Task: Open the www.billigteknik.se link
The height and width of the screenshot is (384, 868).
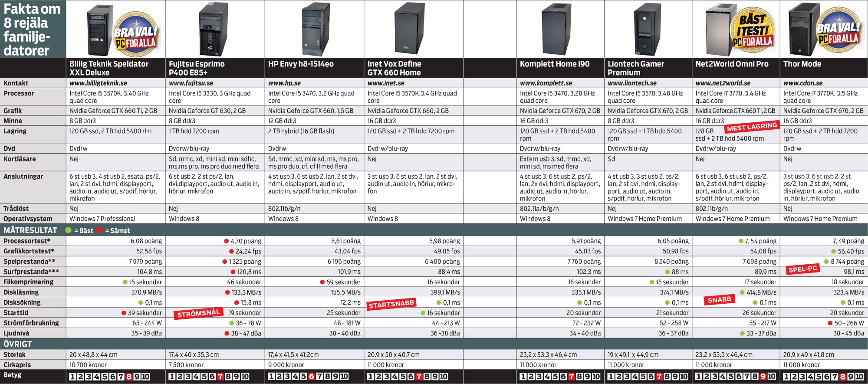Action: (98, 83)
